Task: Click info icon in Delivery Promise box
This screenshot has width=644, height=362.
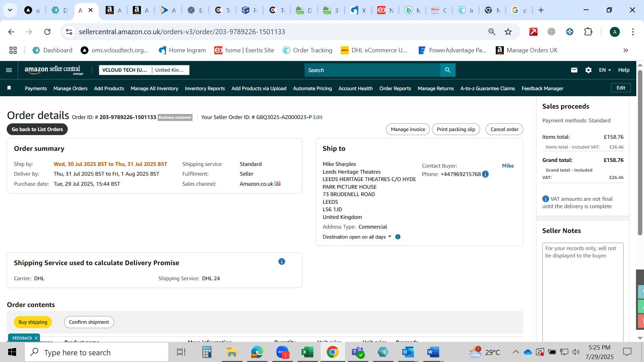Action: [282, 262]
